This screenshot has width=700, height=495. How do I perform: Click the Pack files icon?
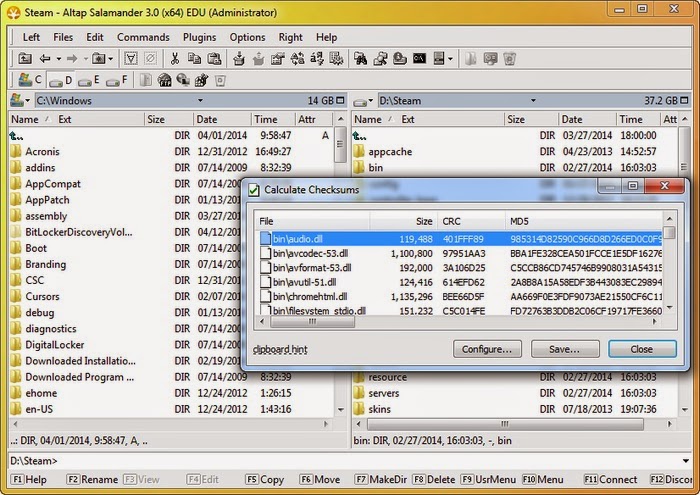click(239, 58)
